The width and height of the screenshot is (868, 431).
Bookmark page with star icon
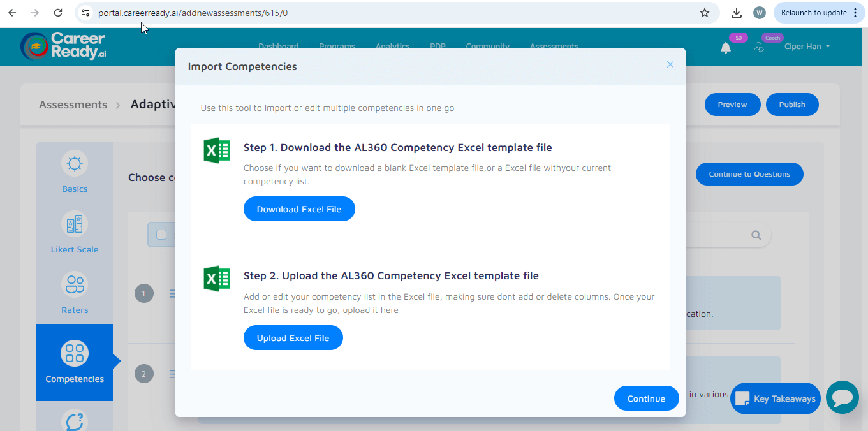click(705, 13)
